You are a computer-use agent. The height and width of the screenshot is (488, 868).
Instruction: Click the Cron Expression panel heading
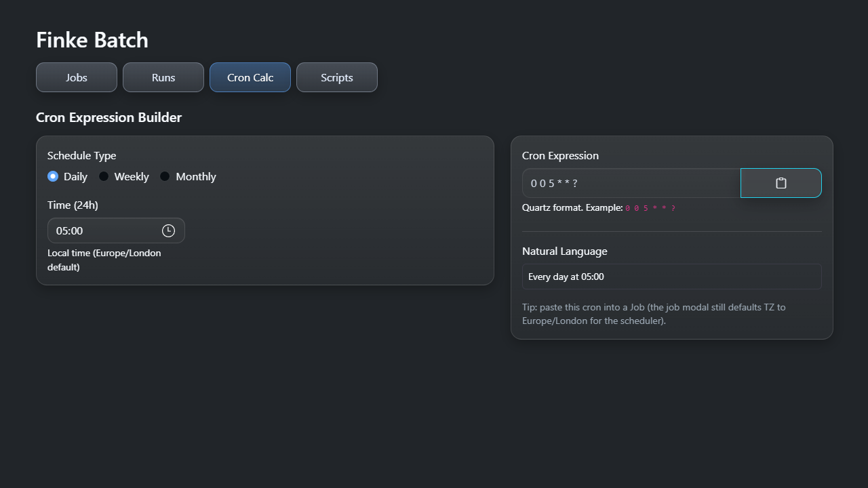[x=560, y=155]
